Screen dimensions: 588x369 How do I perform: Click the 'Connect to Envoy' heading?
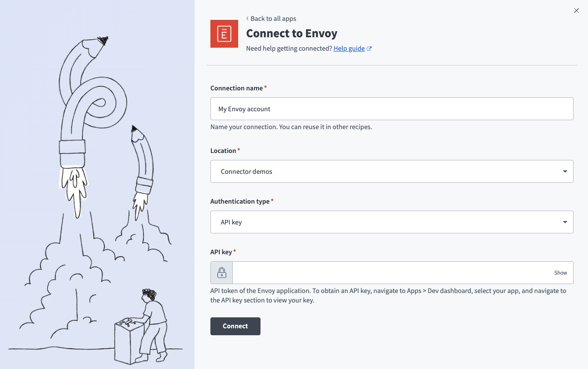(x=292, y=33)
